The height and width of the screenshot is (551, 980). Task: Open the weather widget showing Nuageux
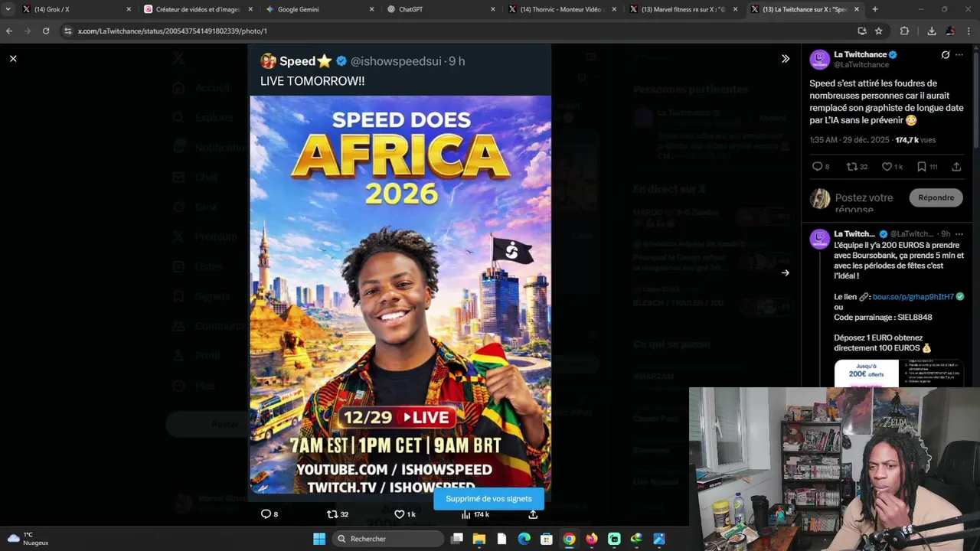(28, 539)
